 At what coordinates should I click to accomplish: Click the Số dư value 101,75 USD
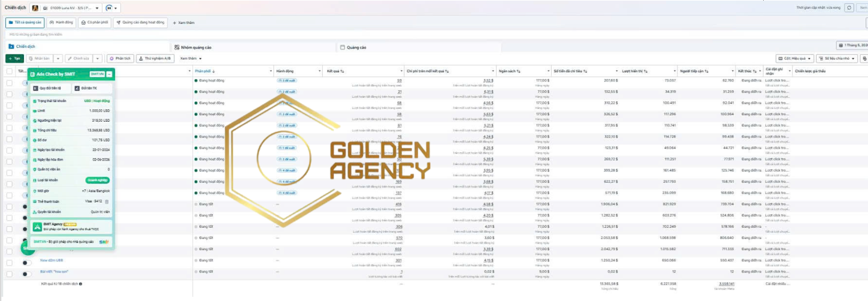point(101,140)
